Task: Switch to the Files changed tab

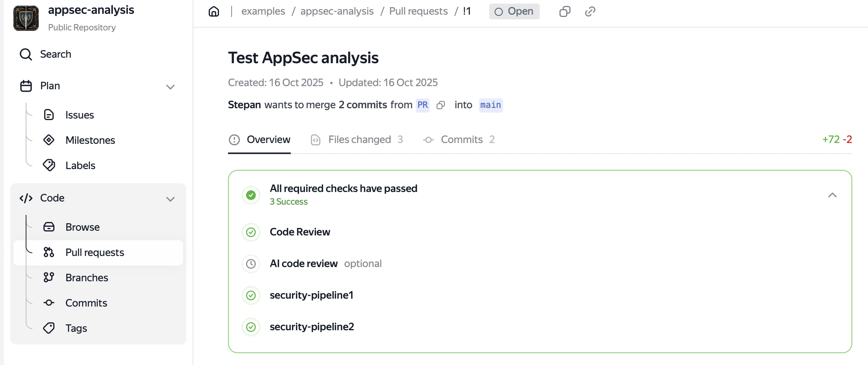Action: coord(359,139)
